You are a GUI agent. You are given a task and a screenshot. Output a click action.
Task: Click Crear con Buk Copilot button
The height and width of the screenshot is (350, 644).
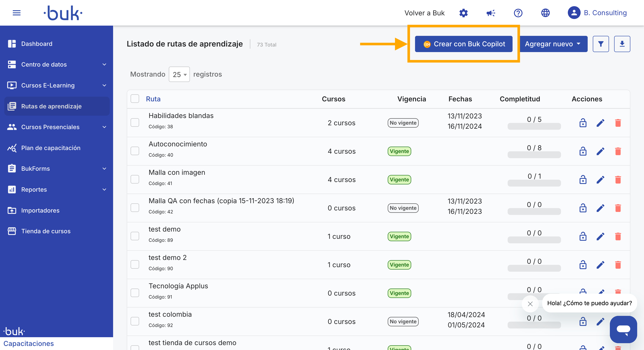pos(464,44)
